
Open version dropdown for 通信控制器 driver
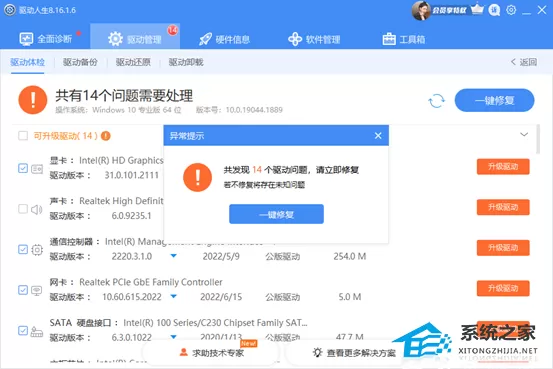[x=174, y=256]
